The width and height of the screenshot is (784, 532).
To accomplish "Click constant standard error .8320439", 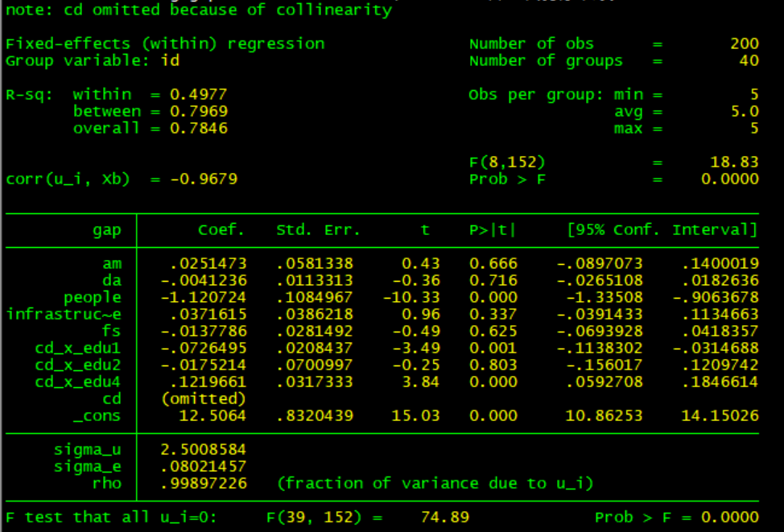I will [x=315, y=416].
